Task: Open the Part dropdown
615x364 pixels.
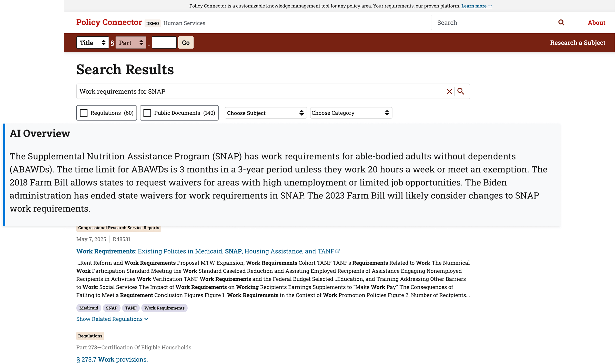Action: coord(131,43)
